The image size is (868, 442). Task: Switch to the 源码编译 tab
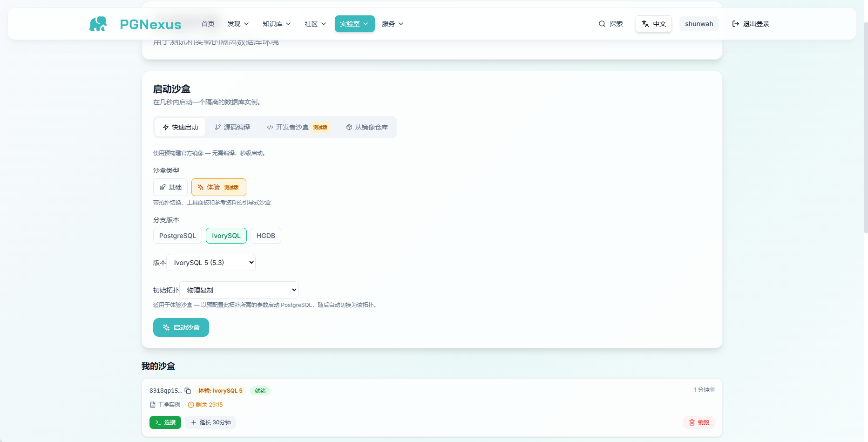click(x=232, y=127)
